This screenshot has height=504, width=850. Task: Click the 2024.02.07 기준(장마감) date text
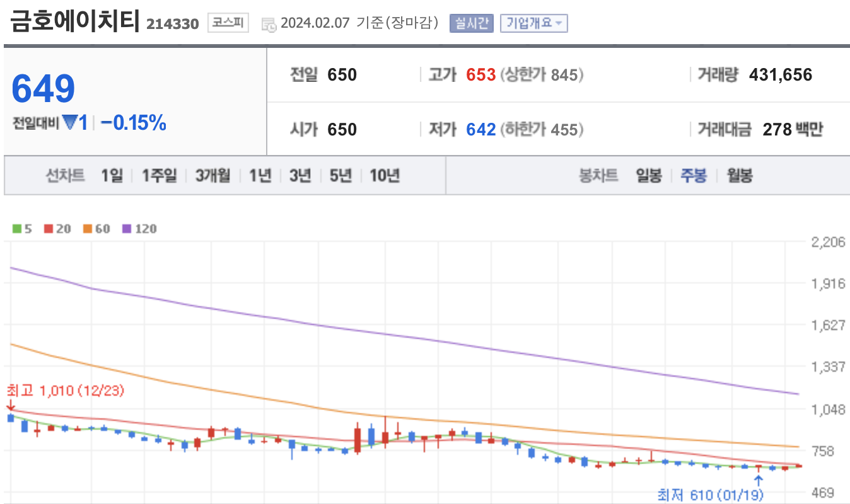click(359, 24)
